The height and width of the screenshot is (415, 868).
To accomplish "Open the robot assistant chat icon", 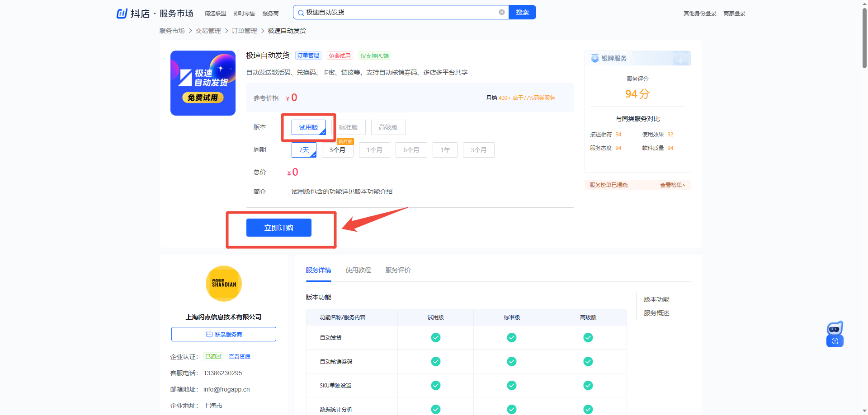I will [835, 328].
